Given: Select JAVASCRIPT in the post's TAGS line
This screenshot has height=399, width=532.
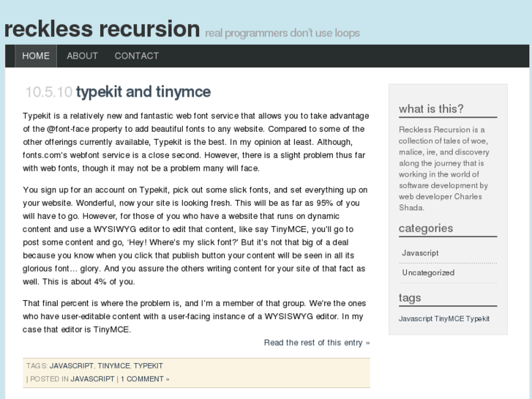Looking at the screenshot, I should [72, 365].
